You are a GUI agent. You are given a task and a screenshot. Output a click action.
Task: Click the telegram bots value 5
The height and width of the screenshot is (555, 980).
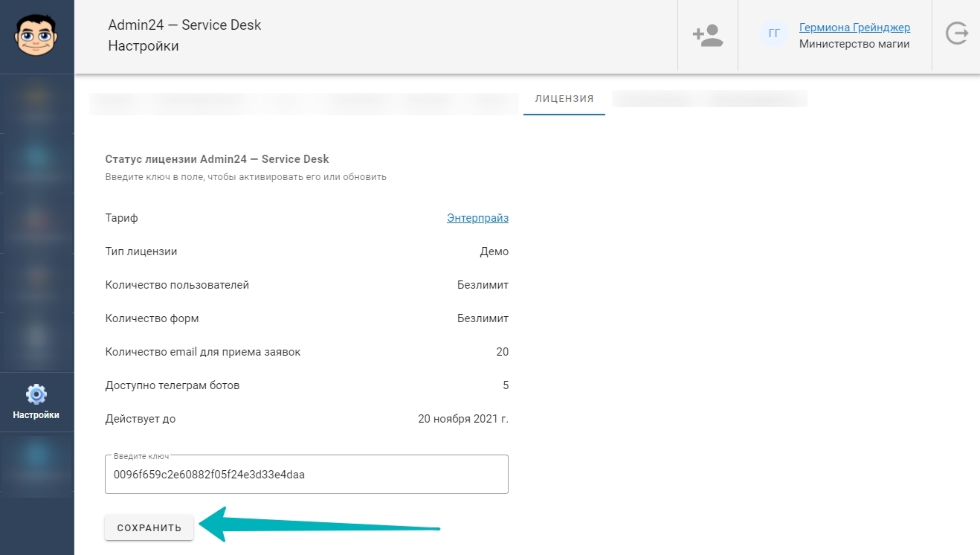click(506, 385)
